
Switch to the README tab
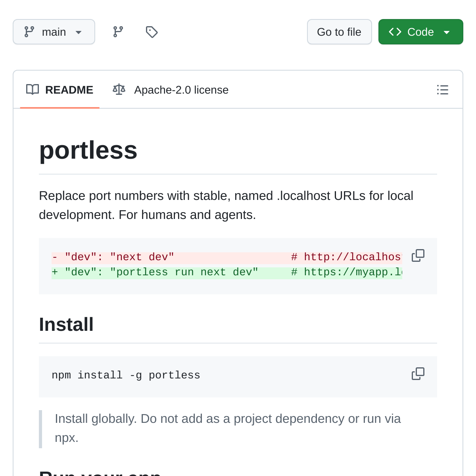tap(69, 90)
